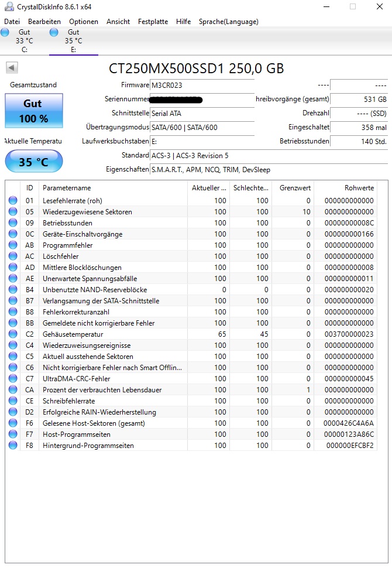The width and height of the screenshot is (392, 568).
Task: Open the Datei menu
Action: 12,21
